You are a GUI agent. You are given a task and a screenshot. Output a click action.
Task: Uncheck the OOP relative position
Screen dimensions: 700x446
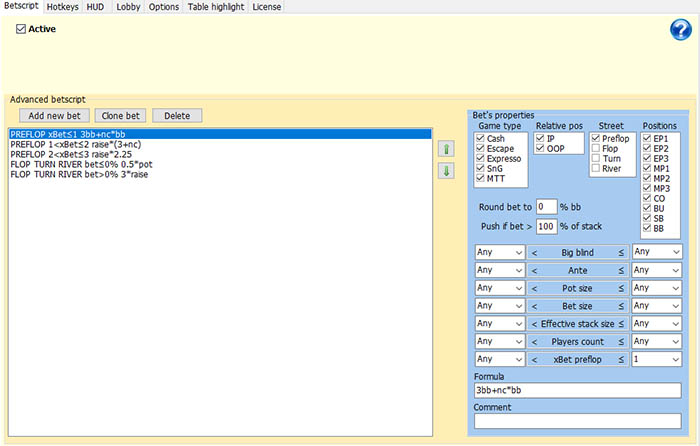(x=541, y=148)
